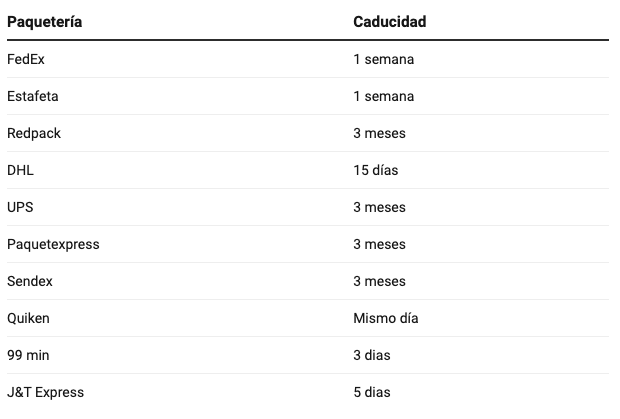620x419 pixels.
Task: Select the DHL carrier cell
Action: point(20,170)
